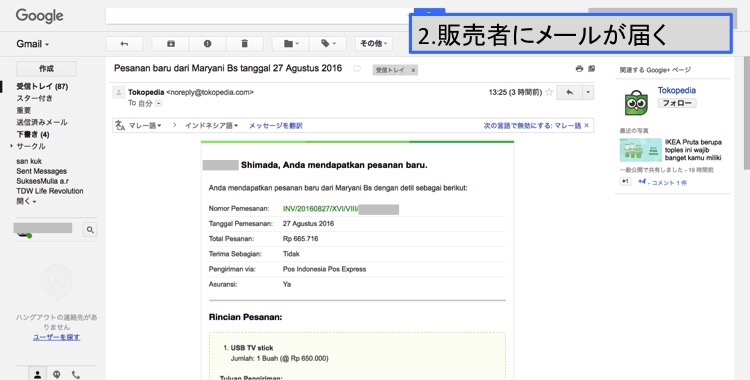Image resolution: width=750 pixels, height=380 pixels.
Task: Click the フォロー follow button
Action: point(676,103)
